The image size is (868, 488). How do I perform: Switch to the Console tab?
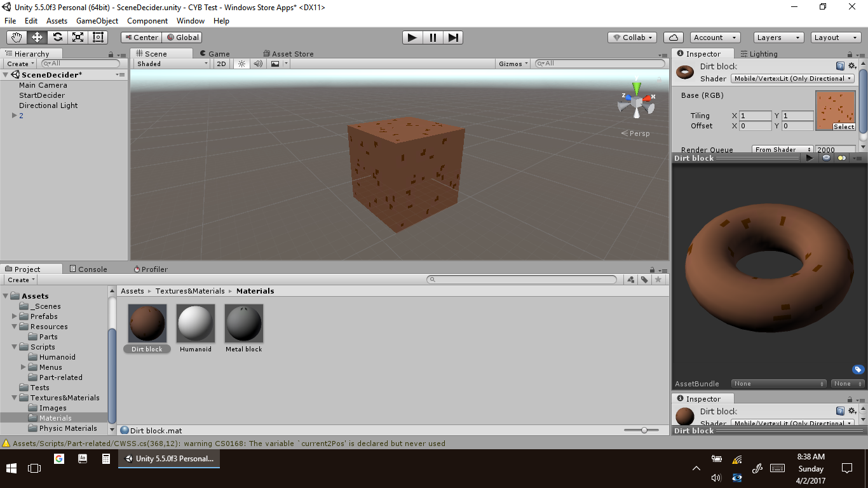coord(88,269)
